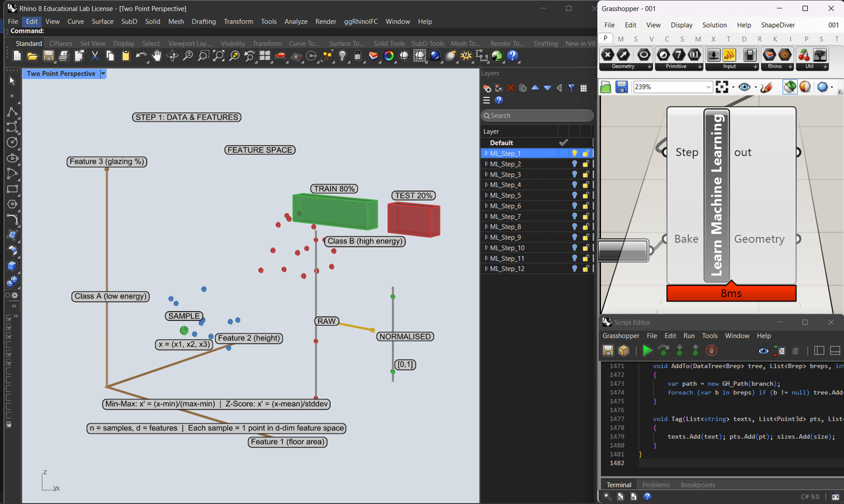
Task: Run the script with green play button
Action: (x=647, y=351)
